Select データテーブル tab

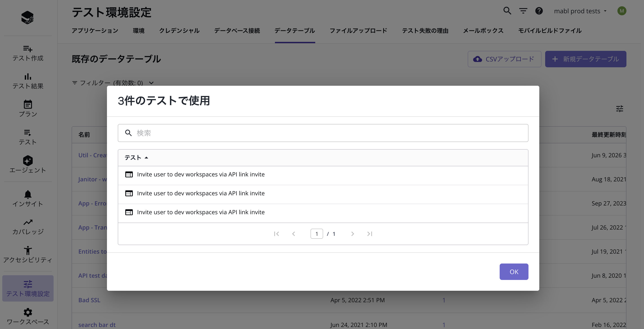click(295, 31)
